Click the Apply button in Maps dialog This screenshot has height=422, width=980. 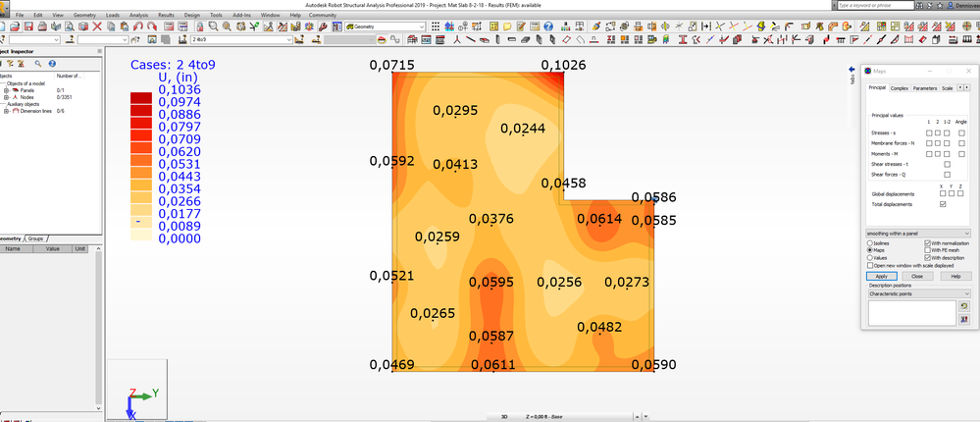(881, 276)
